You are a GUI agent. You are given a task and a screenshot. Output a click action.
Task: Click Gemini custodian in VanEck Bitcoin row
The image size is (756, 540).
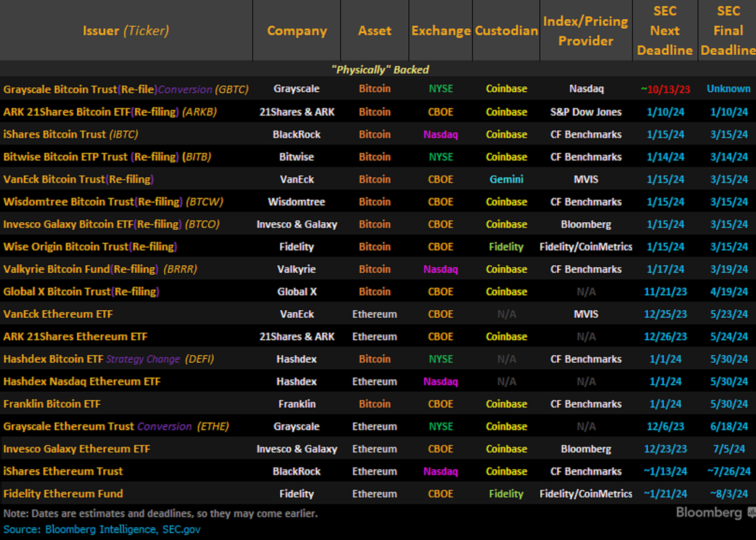point(506,179)
